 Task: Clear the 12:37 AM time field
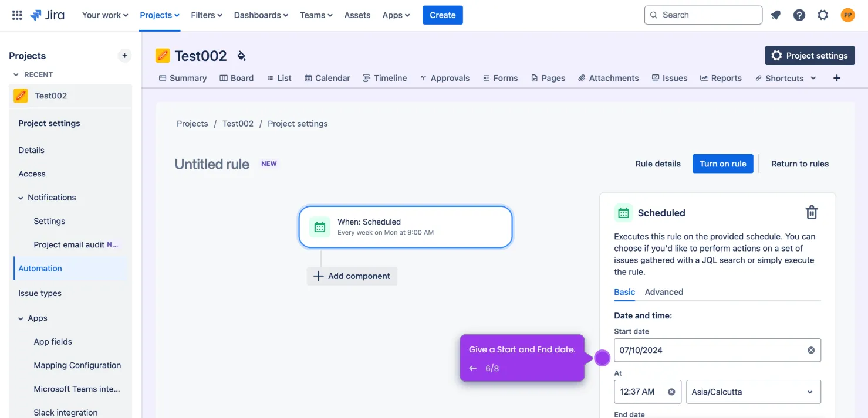tap(671, 392)
